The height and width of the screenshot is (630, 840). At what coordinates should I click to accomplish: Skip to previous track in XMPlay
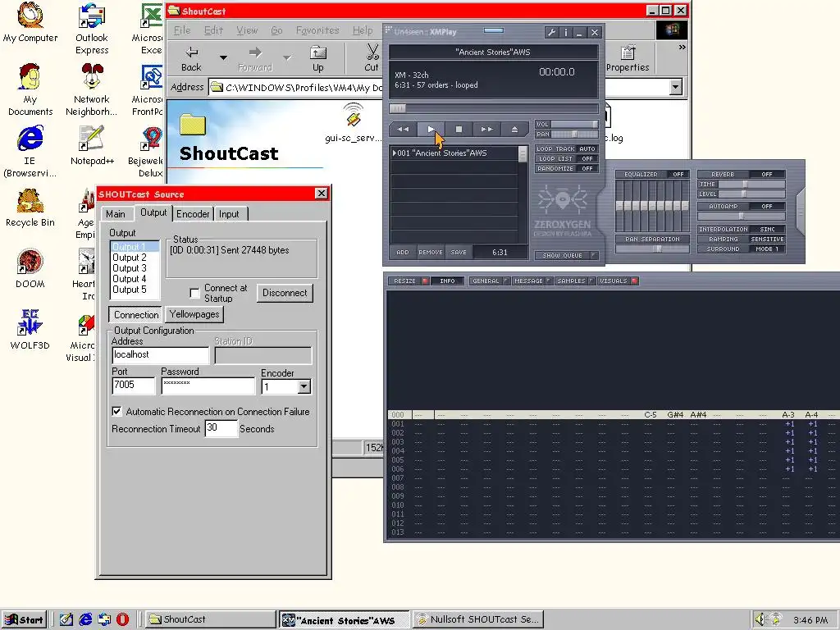point(403,129)
